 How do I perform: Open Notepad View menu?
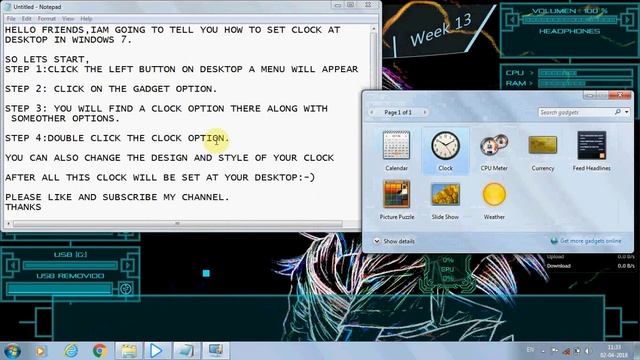pyautogui.click(x=68, y=19)
